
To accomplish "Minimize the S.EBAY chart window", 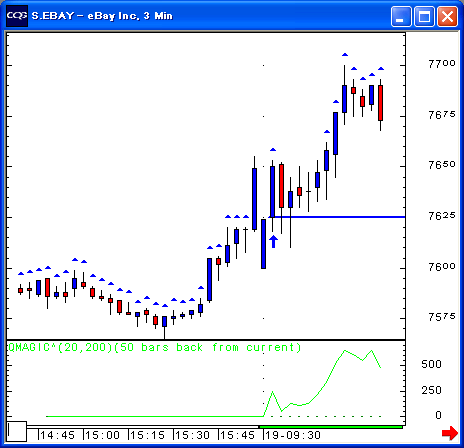I will 401,16.
